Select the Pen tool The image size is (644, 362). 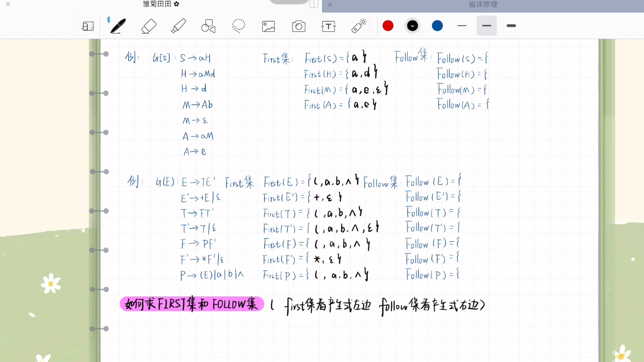click(118, 26)
